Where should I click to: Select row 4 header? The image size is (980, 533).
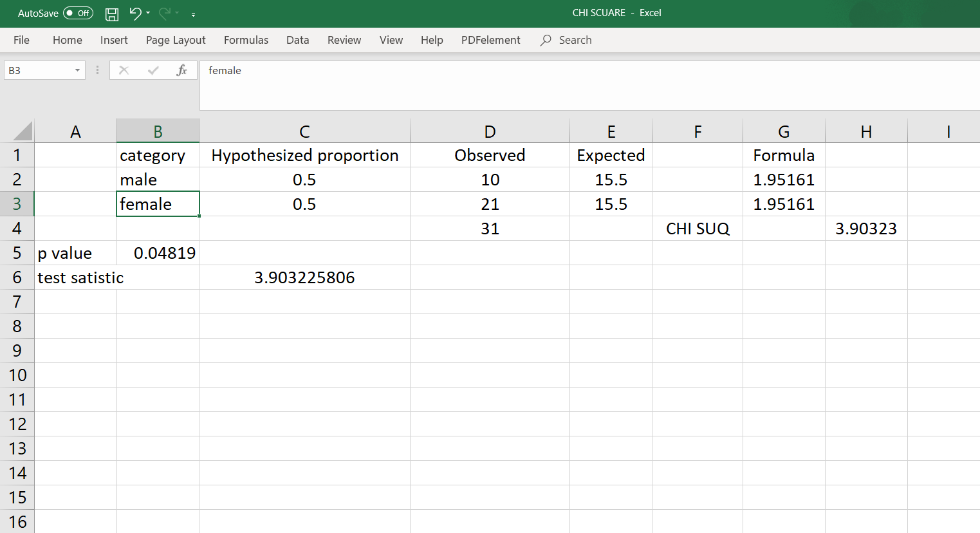pyautogui.click(x=17, y=229)
